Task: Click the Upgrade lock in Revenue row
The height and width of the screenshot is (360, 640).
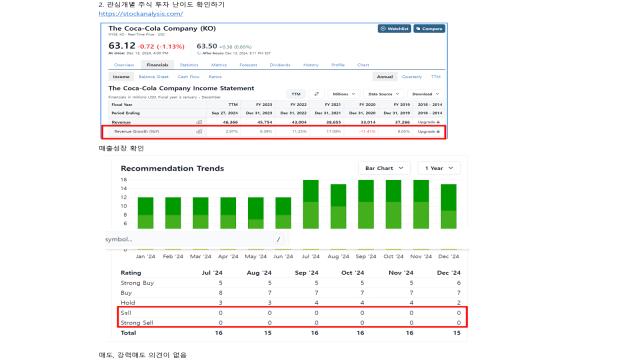Action: pos(429,122)
